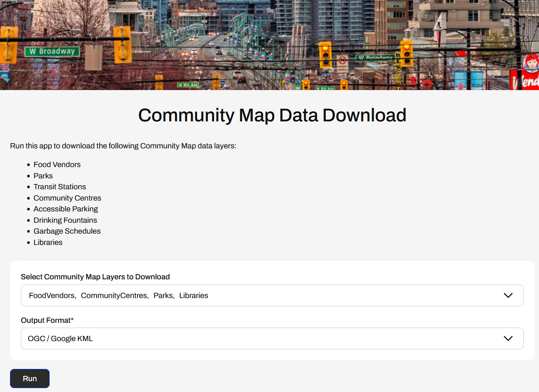
Task: Click the Libraries value in layers field
Action: (x=194, y=295)
